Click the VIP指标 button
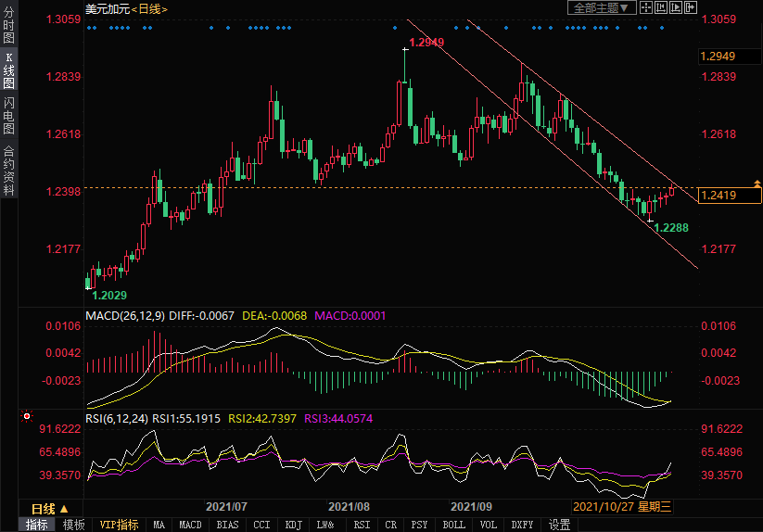Viewport: 763px width, 532px height. [119, 525]
